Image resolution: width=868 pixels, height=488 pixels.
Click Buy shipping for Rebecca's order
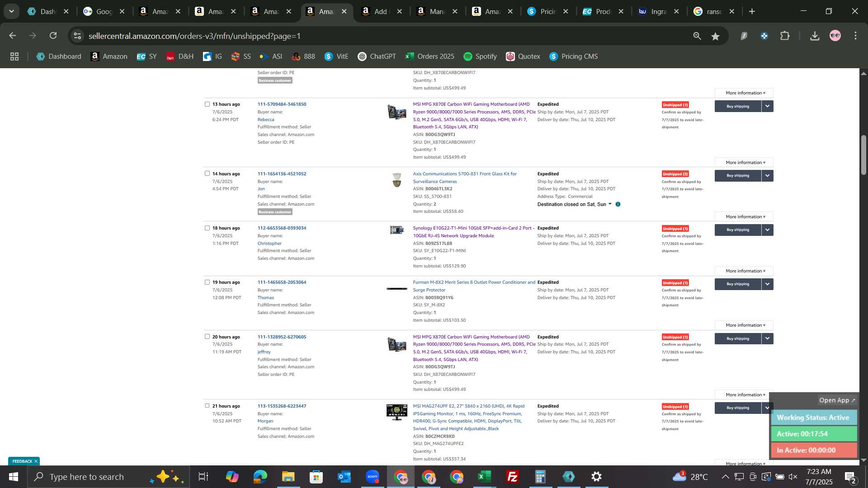click(738, 106)
